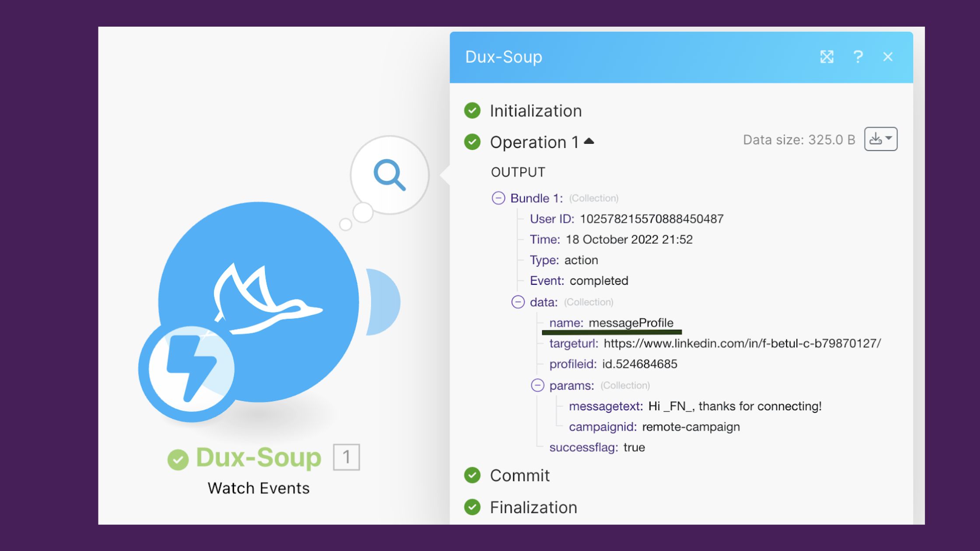Viewport: 980px width, 551px height.
Task: Select the Finalization step label
Action: pyautogui.click(x=533, y=507)
